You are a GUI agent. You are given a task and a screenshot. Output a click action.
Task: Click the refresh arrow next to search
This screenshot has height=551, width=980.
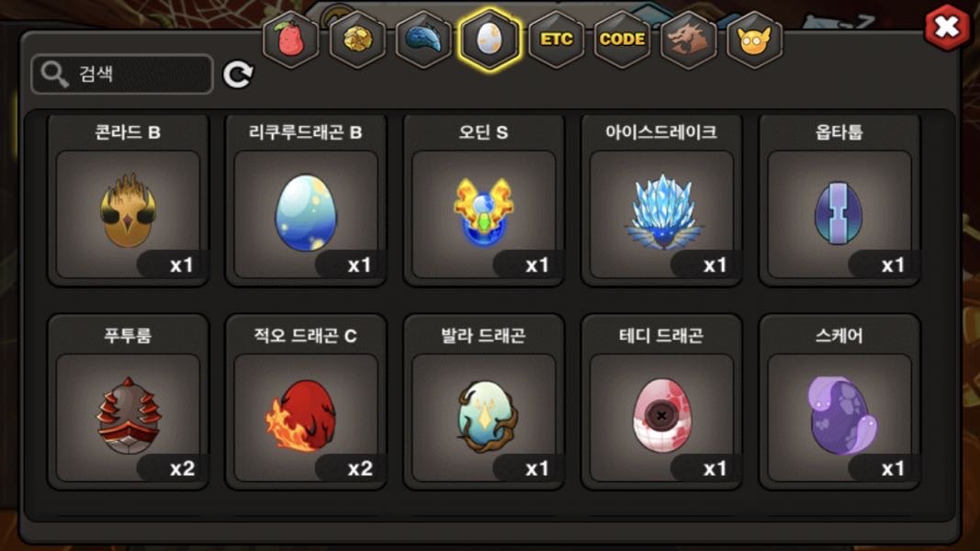238,75
